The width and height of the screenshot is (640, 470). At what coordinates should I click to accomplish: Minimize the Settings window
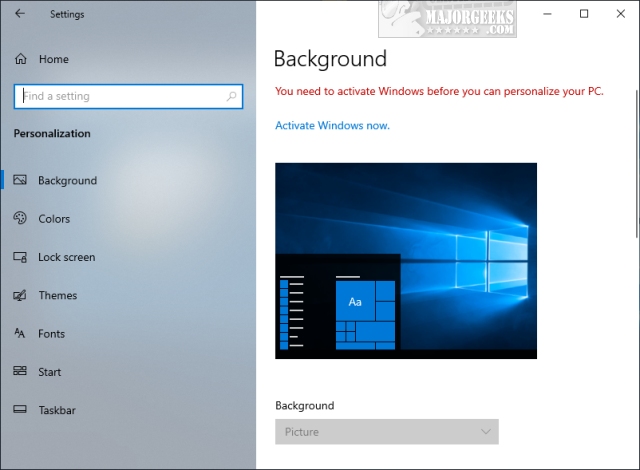tap(547, 14)
